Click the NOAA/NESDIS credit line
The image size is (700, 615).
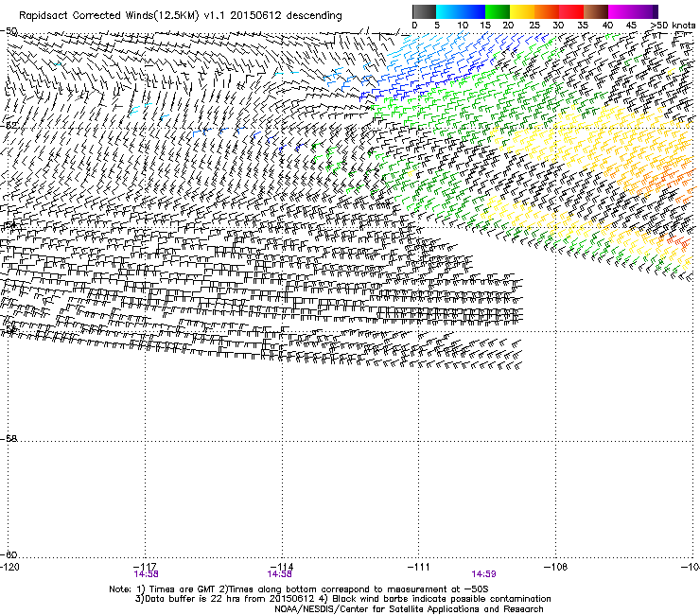click(409, 609)
